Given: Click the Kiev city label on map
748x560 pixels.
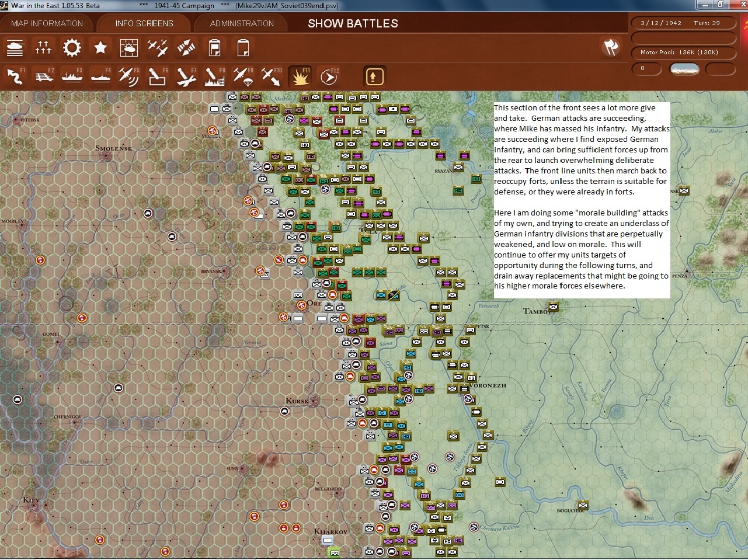Looking at the screenshot, I should tap(30, 500).
